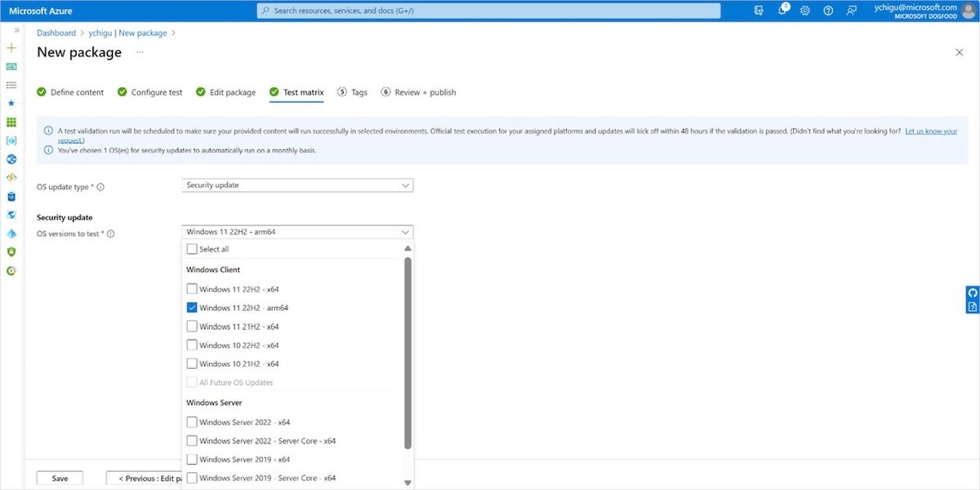Image resolution: width=980 pixels, height=490 pixels.
Task: Check Windows 11 21H2 - x64
Action: point(192,327)
